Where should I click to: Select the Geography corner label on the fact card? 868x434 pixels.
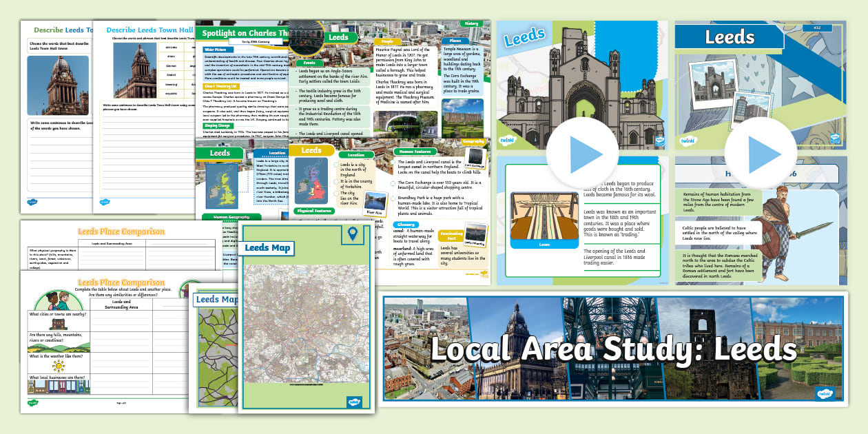click(473, 142)
